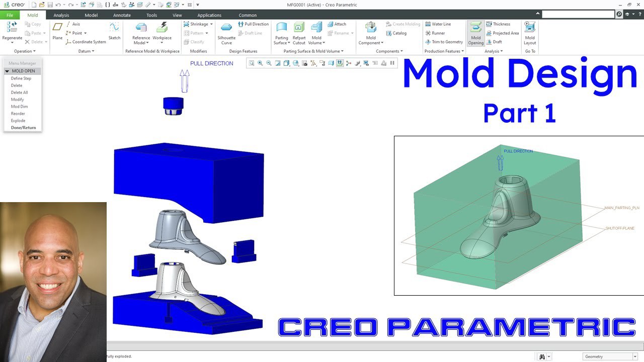This screenshot has height=362, width=644.
Task: Click the Undo arrow icon
Action: click(x=58, y=5)
